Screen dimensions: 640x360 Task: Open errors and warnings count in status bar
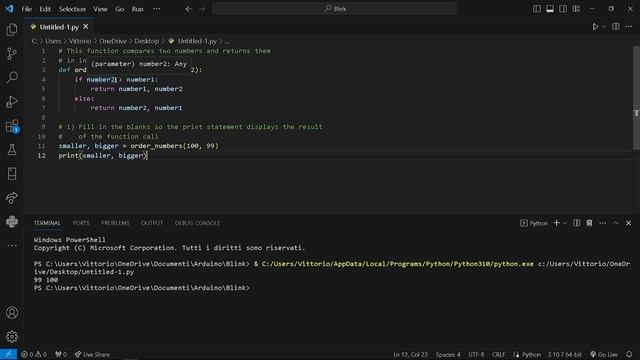coord(34,354)
